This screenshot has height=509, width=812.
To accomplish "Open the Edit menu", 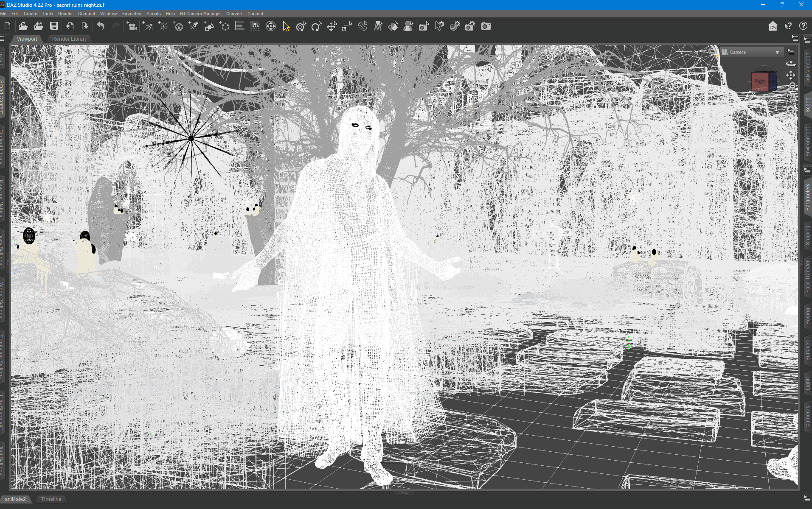I will point(15,14).
